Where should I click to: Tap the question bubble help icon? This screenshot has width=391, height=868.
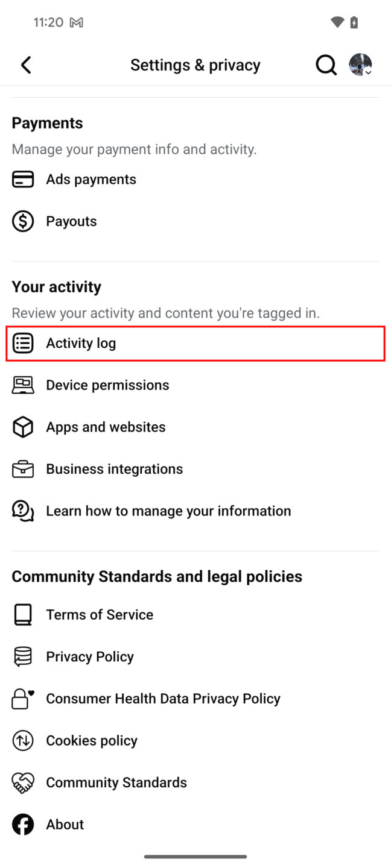(22, 511)
